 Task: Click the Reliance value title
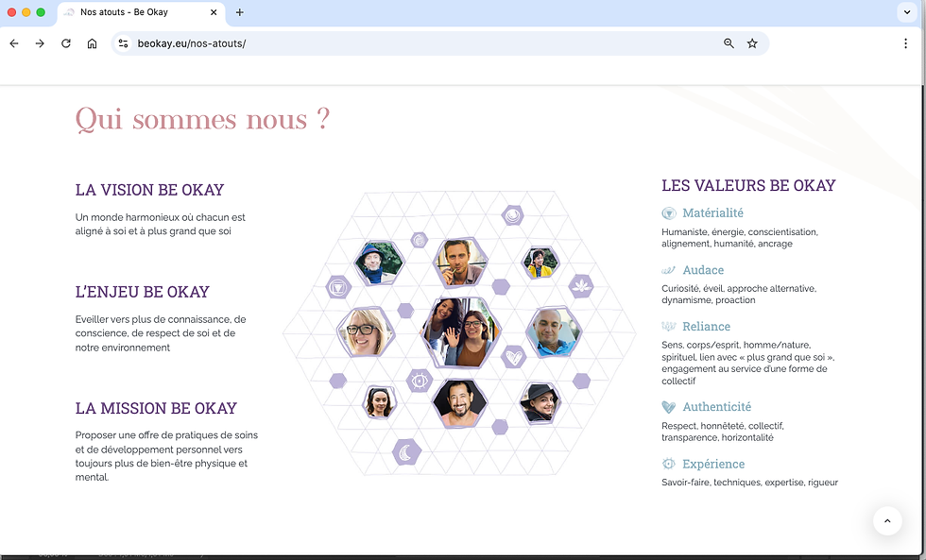point(707,327)
